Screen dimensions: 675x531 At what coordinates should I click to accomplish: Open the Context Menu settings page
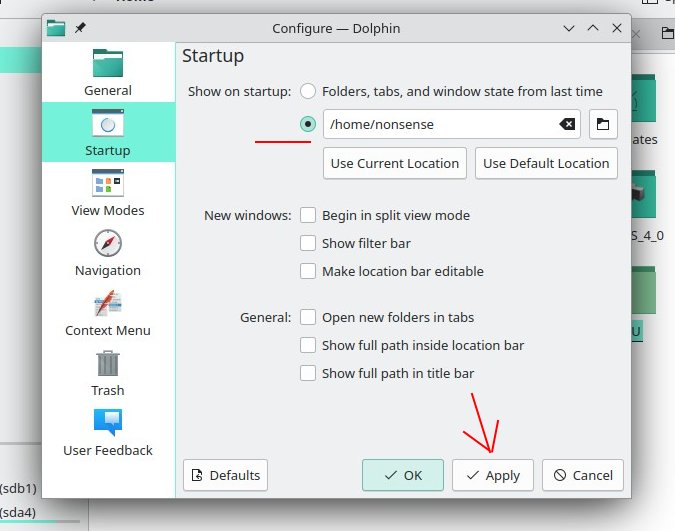click(108, 312)
